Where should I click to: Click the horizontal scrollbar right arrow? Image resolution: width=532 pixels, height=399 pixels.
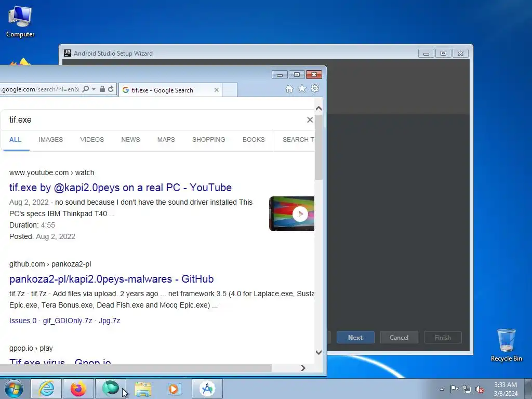coord(303,368)
